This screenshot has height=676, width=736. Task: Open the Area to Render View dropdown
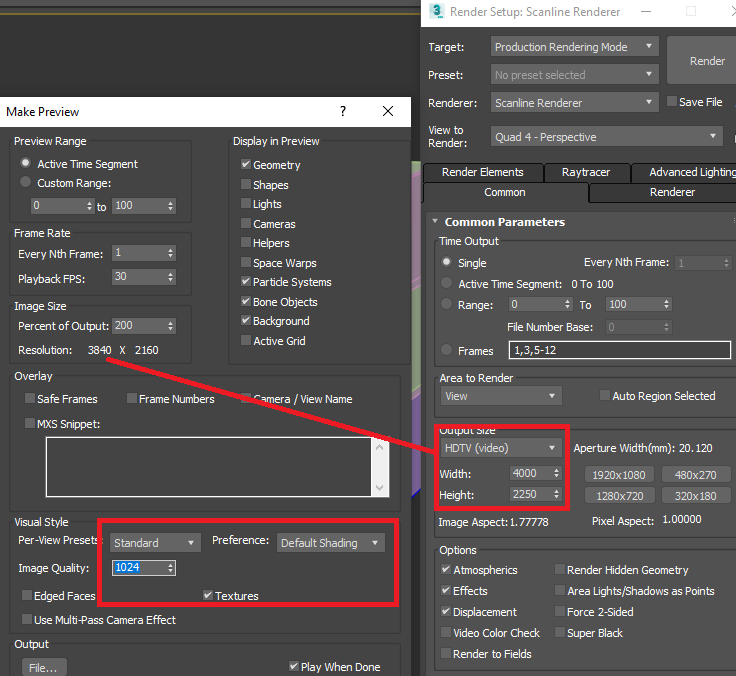pyautogui.click(x=500, y=396)
